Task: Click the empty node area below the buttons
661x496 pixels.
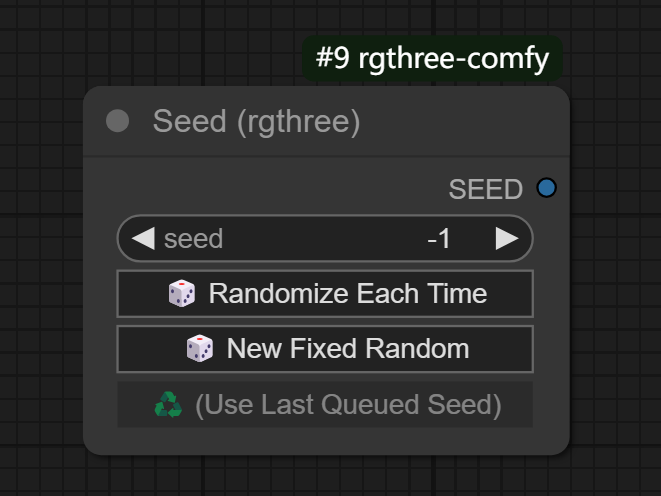Action: 325,441
